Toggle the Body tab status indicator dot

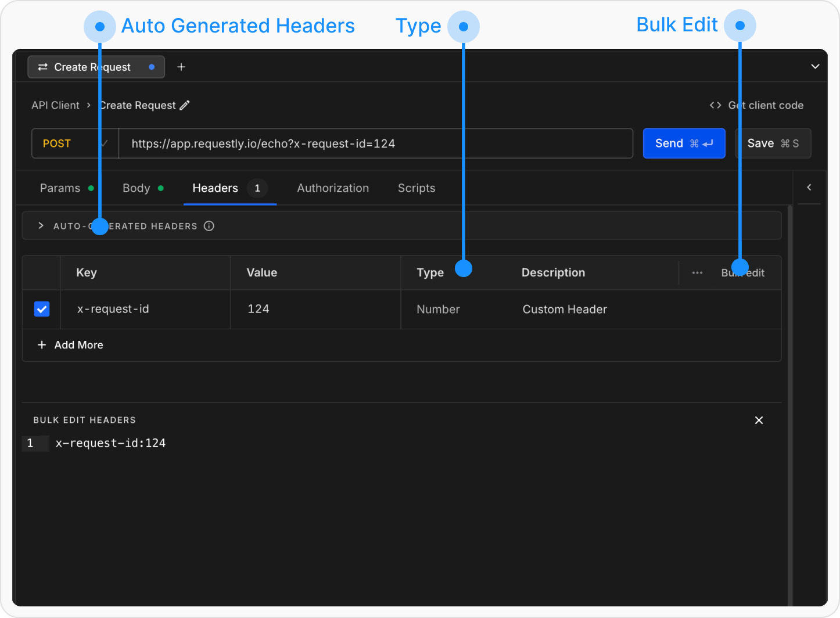pos(161,188)
